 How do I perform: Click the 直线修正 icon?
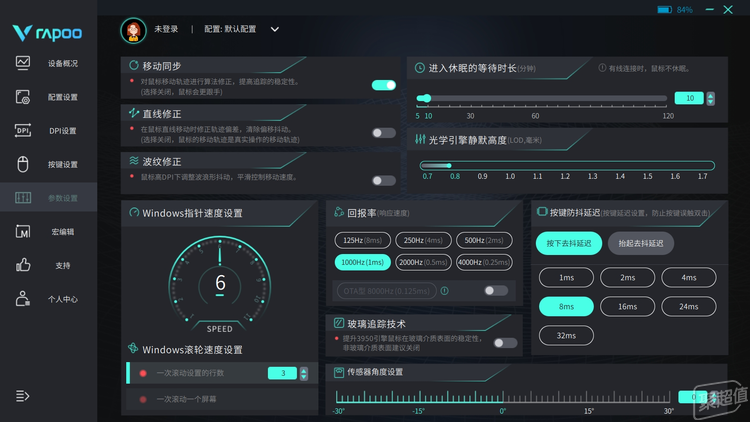[133, 113]
